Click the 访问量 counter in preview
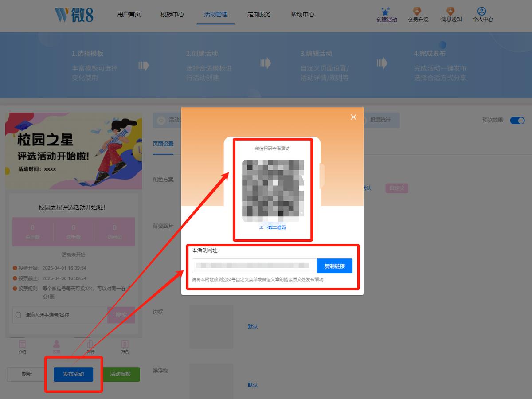The width and height of the screenshot is (532, 399). click(x=114, y=232)
